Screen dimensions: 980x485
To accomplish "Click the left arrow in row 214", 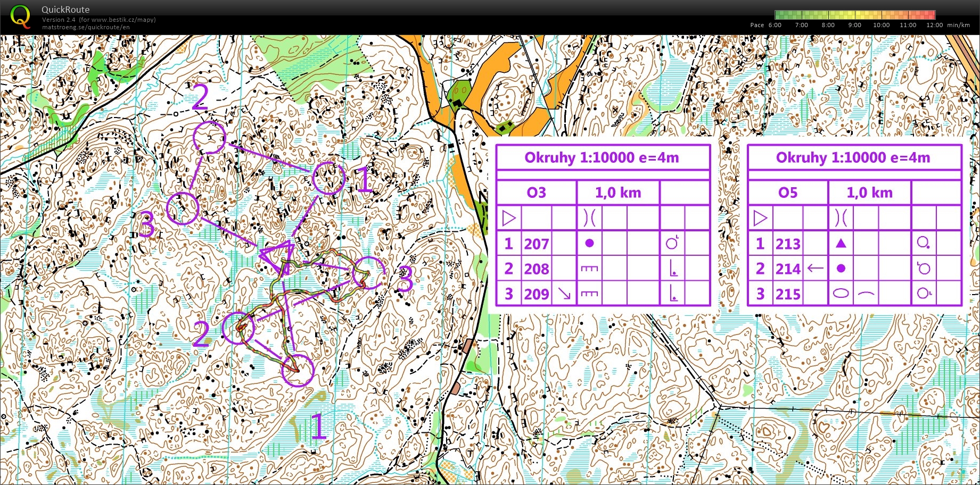I will (x=815, y=269).
